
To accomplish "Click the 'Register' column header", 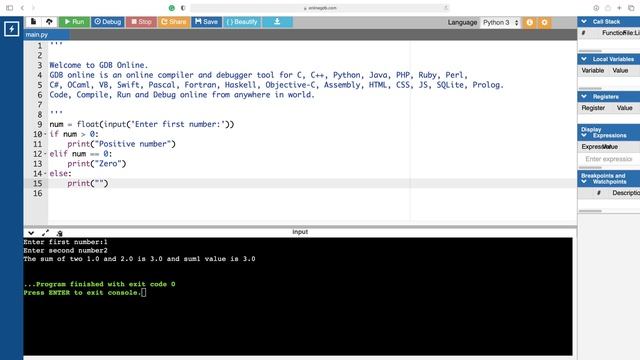I will 593,108.
